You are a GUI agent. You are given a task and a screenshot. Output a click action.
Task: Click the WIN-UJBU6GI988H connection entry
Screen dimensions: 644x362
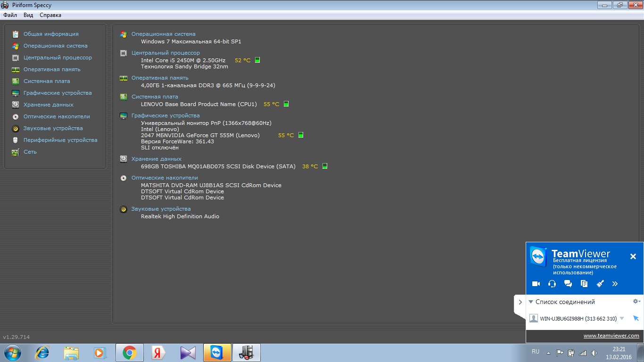pyautogui.click(x=578, y=319)
